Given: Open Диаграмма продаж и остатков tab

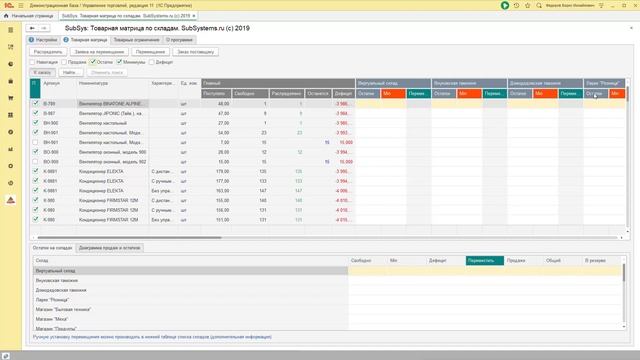Looking at the screenshot, I should pos(109,248).
